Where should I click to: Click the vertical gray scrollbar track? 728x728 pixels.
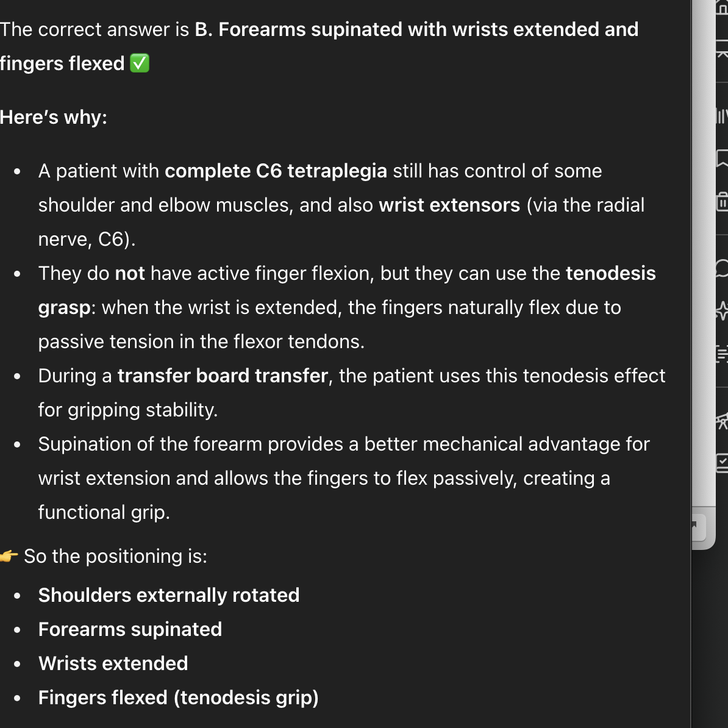click(703, 244)
